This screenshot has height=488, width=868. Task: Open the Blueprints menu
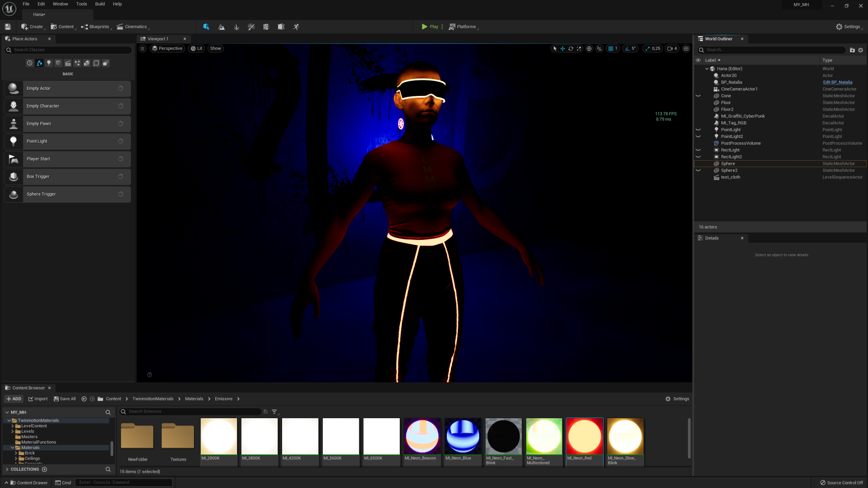[x=97, y=26]
